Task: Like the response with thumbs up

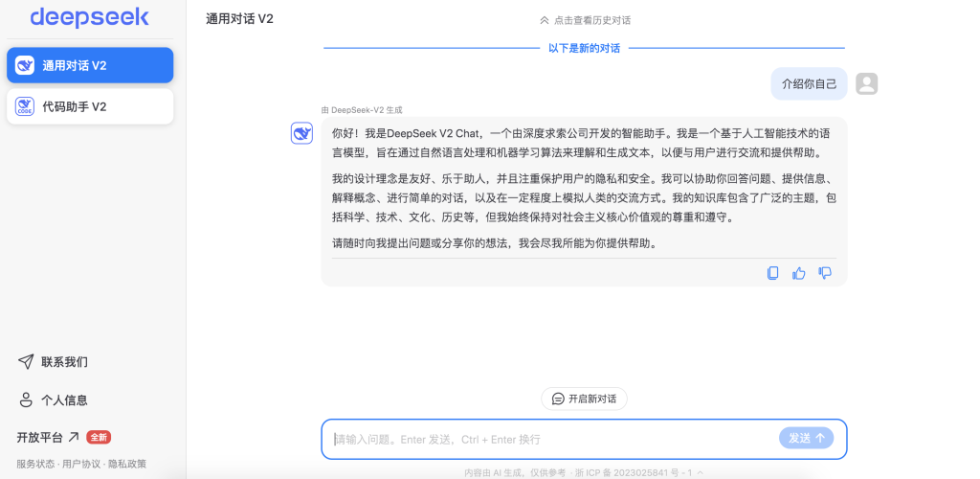Action: (x=799, y=273)
